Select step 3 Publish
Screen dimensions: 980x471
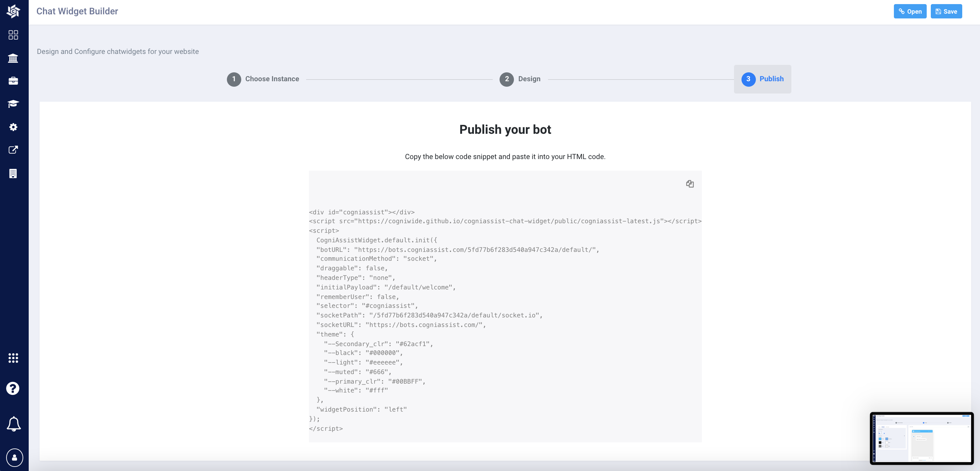[762, 79]
